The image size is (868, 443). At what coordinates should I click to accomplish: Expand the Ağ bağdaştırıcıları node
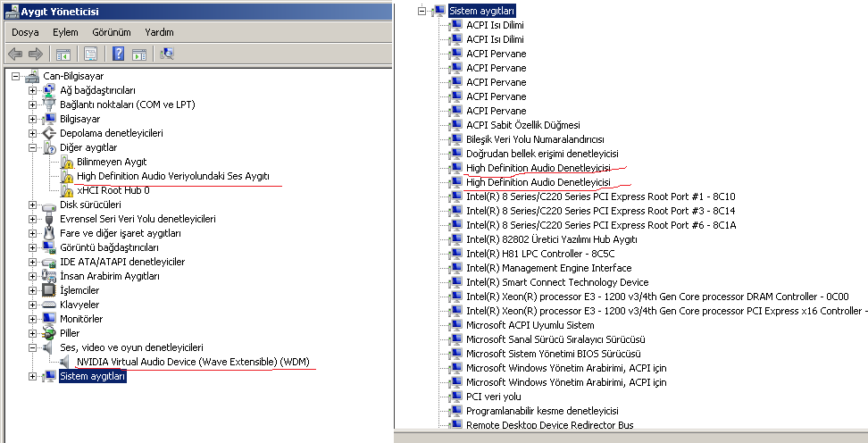(33, 90)
